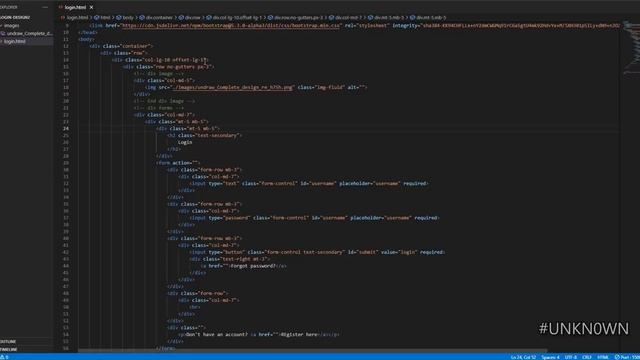Click the 'Forgot password?' text in code
The width and height of the screenshot is (640, 360).
point(253,266)
